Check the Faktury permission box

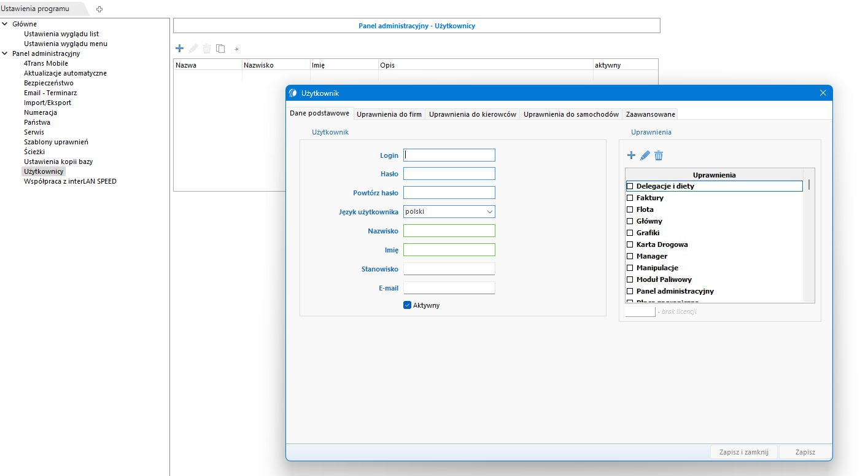pyautogui.click(x=629, y=198)
